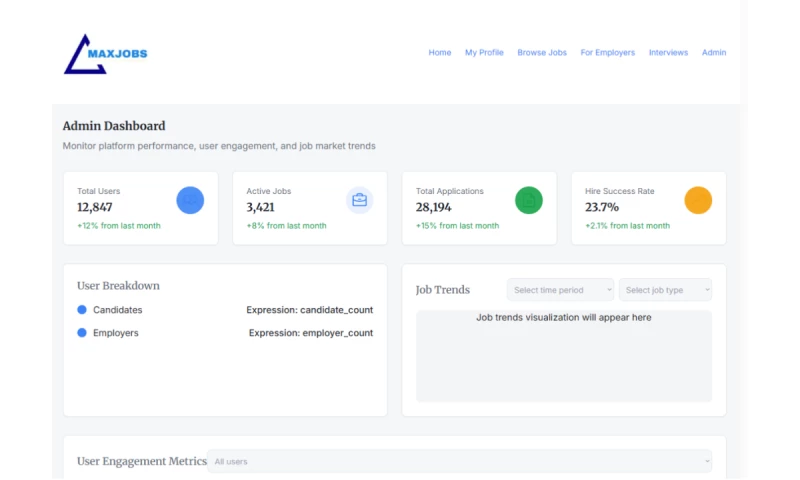This screenshot has width=800, height=480.
Task: Click the blue dot beside Candidates
Action: pos(82,310)
